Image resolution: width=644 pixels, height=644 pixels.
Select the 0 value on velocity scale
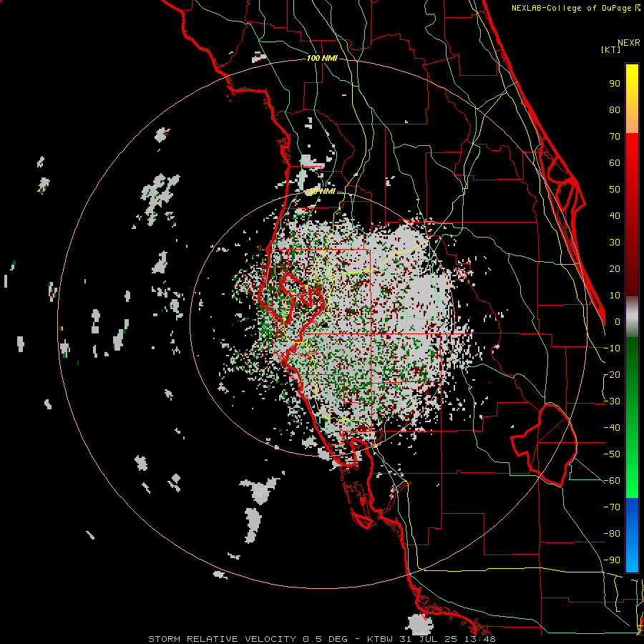(618, 321)
